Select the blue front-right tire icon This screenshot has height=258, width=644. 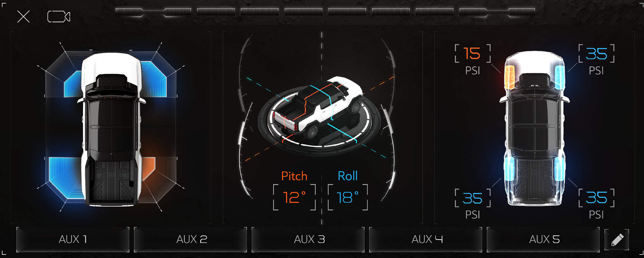pyautogui.click(x=560, y=77)
